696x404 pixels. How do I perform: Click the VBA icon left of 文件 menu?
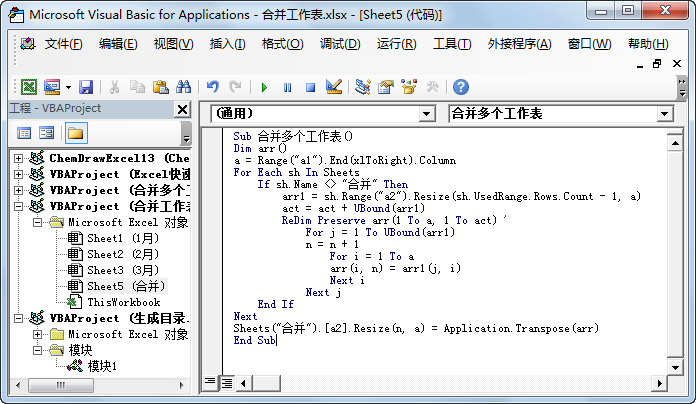(x=28, y=44)
